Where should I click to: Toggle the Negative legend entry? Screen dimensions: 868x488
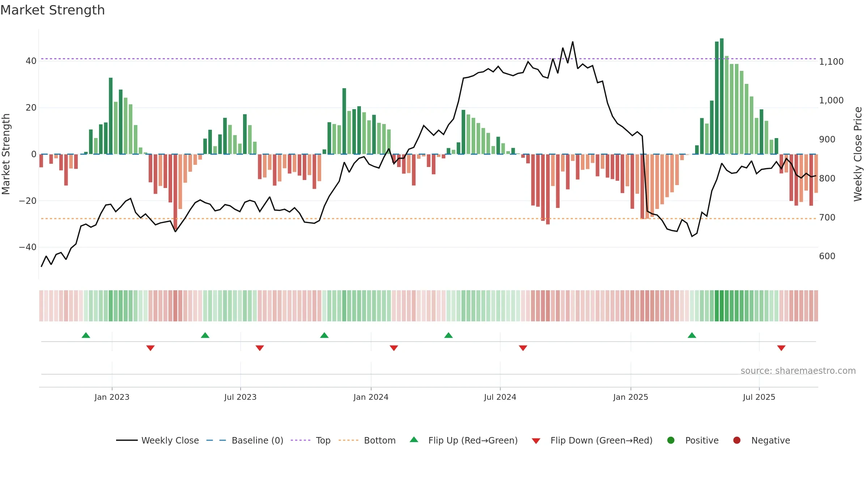point(761,440)
